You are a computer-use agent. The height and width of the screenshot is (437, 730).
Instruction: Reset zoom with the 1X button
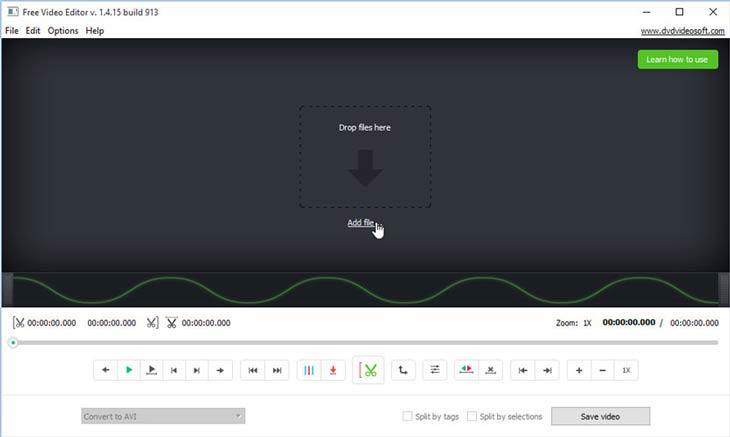[x=626, y=370]
